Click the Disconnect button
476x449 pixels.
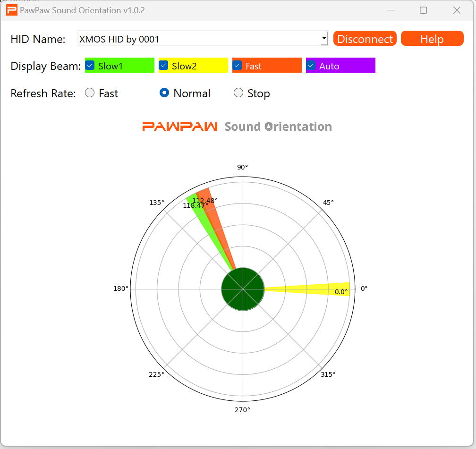[365, 39]
